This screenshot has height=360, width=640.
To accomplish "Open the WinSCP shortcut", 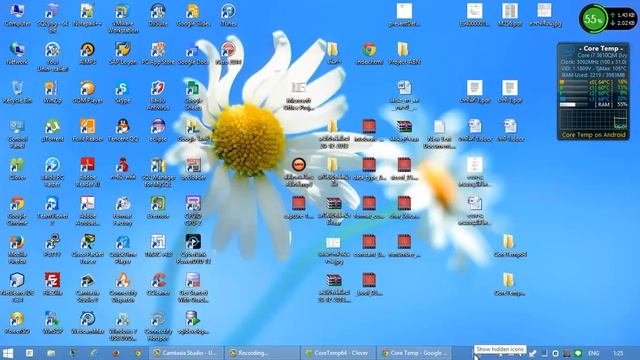I will click(x=52, y=322).
